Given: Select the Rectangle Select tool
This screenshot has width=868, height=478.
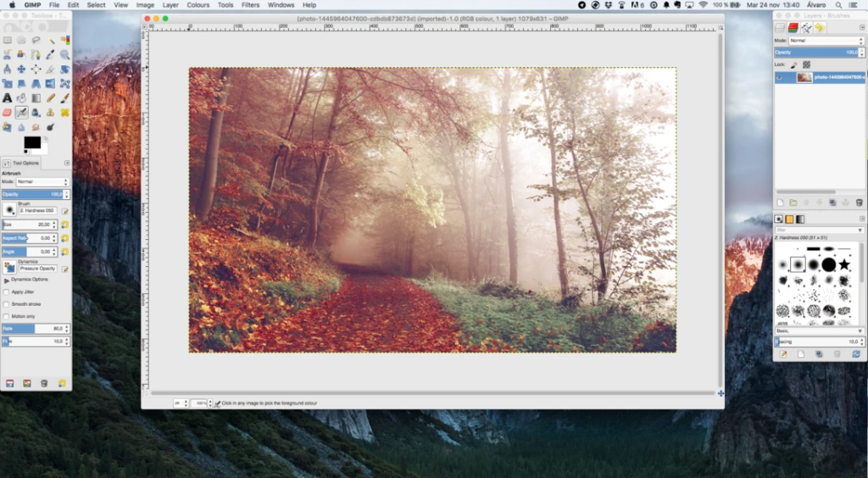Looking at the screenshot, I should coord(7,40).
